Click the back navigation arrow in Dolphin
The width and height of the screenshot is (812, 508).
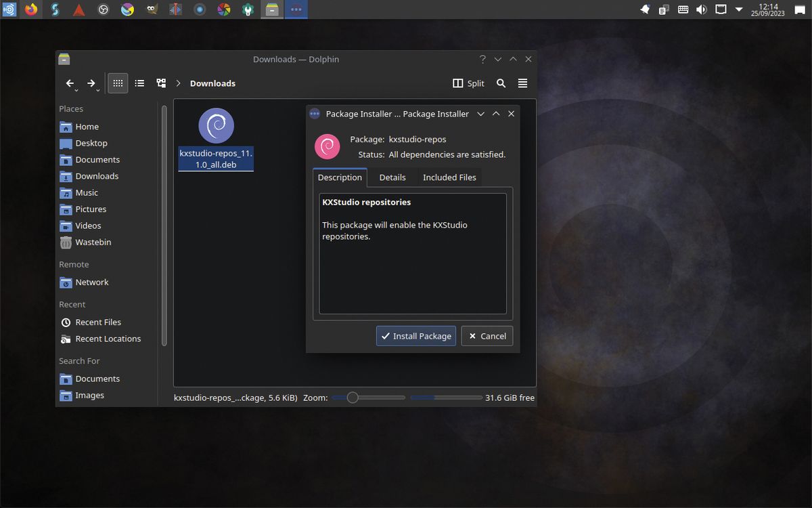[70, 83]
